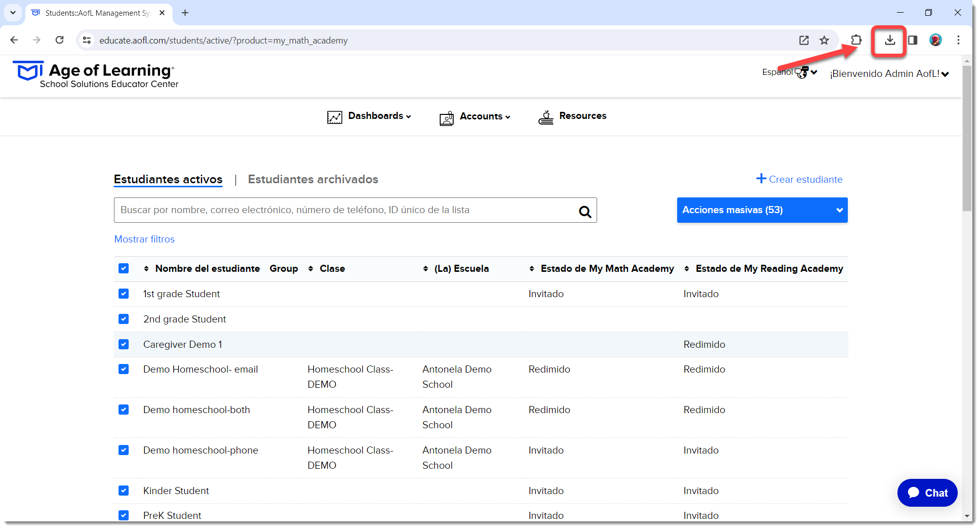Viewport: 980px width, 529px height.
Task: Click the Dashboards chart icon
Action: click(334, 117)
